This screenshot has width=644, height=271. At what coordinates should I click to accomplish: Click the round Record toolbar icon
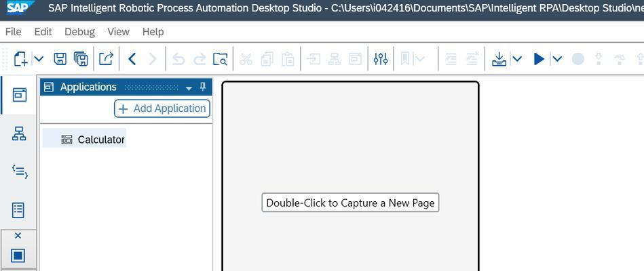(x=578, y=59)
